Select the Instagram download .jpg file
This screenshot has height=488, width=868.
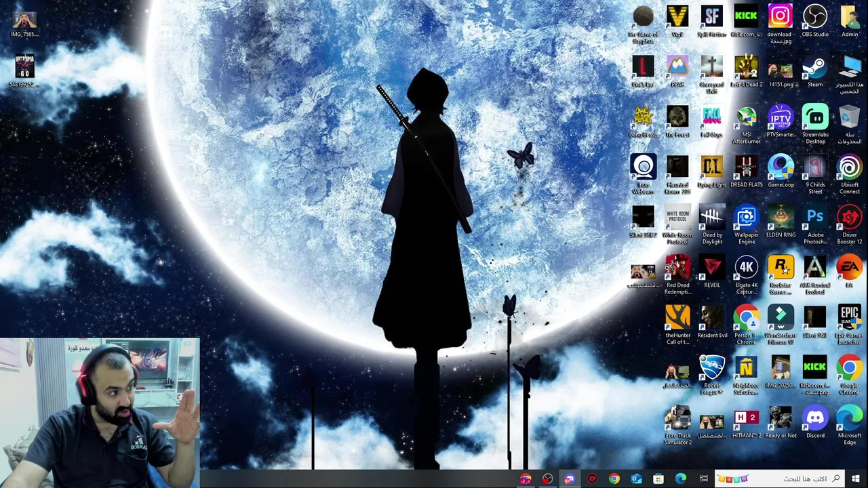point(781,24)
